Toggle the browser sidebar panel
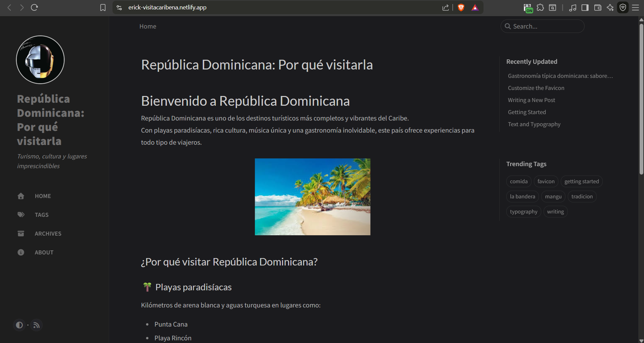 point(585,7)
